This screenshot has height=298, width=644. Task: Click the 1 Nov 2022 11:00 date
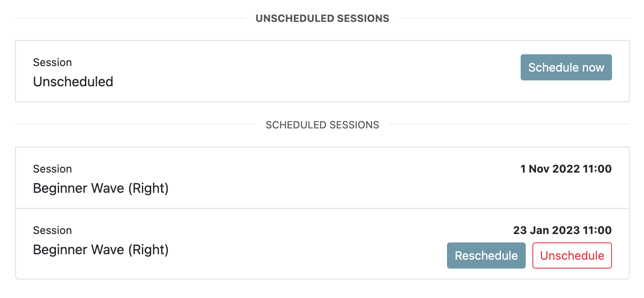click(x=566, y=169)
